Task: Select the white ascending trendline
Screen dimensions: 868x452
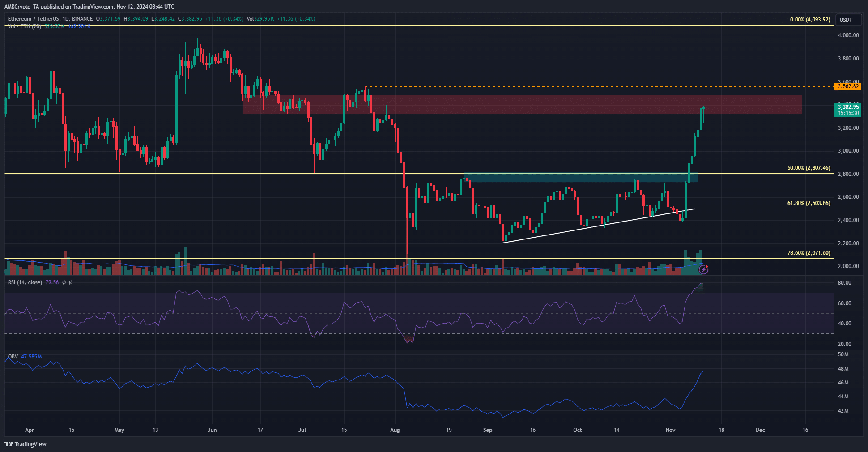Action: point(599,226)
